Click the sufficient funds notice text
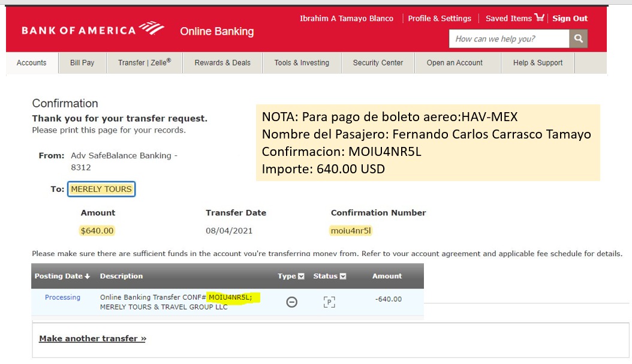Image resolution: width=632 pixels, height=364 pixels. [x=327, y=254]
